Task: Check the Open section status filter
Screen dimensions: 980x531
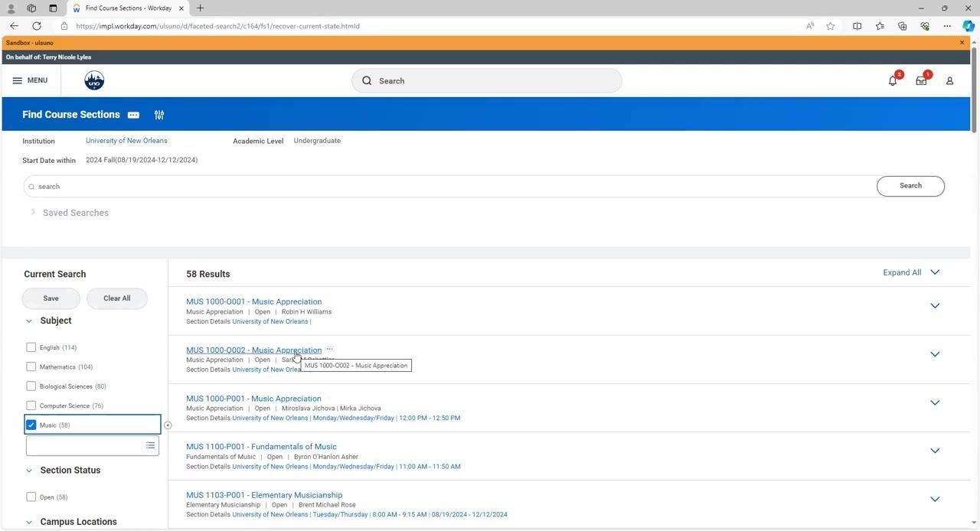Action: coord(31,497)
